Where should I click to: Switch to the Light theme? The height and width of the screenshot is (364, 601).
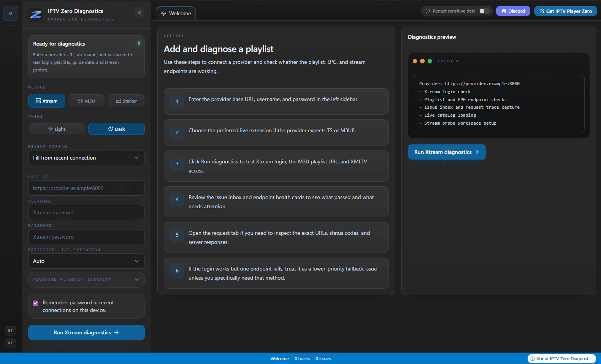coord(57,129)
